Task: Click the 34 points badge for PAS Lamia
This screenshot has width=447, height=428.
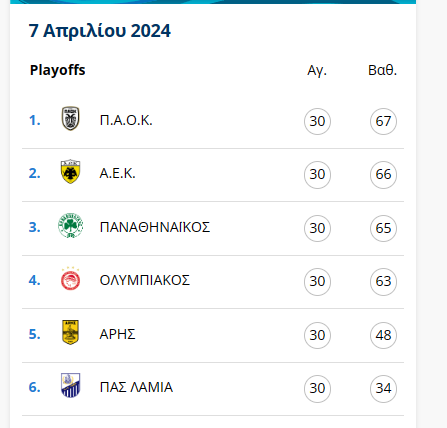Action: 383,389
